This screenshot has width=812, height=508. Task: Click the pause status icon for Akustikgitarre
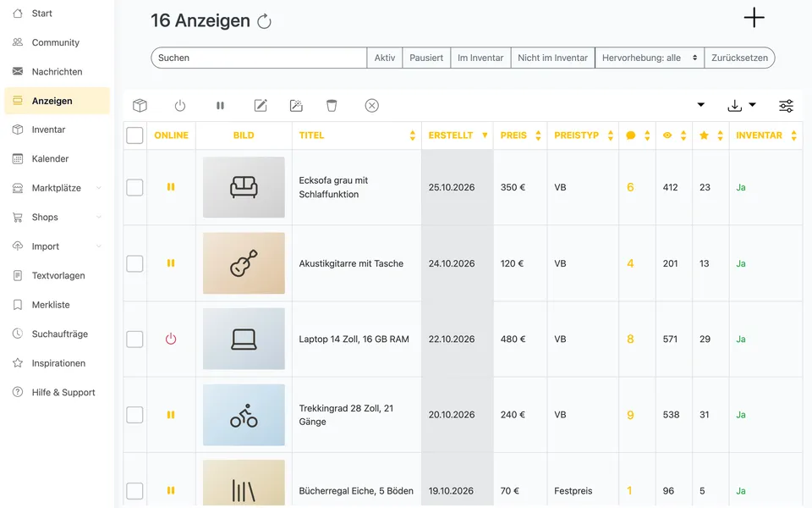[x=171, y=263]
